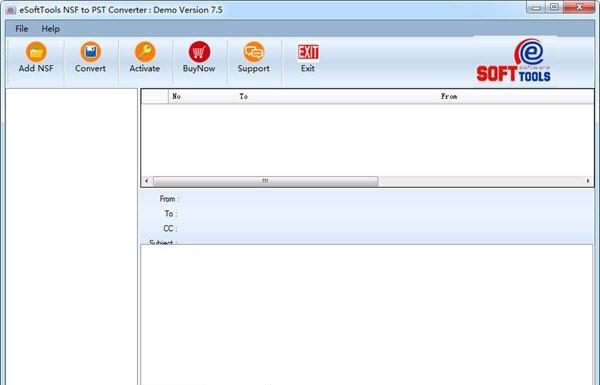Close the NSF to PST Converter window
The height and width of the screenshot is (385, 600).
579,8
